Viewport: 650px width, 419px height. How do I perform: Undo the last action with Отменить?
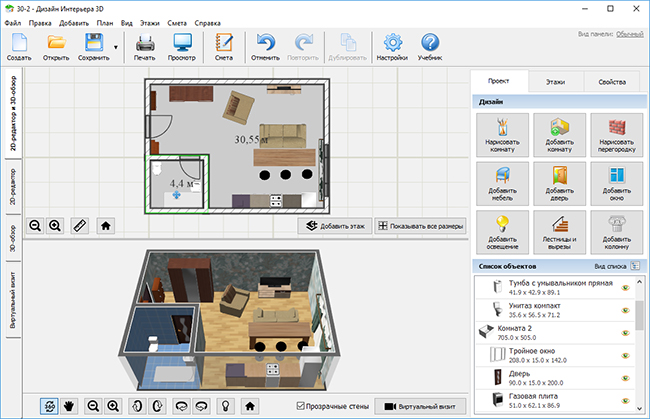coord(265,47)
